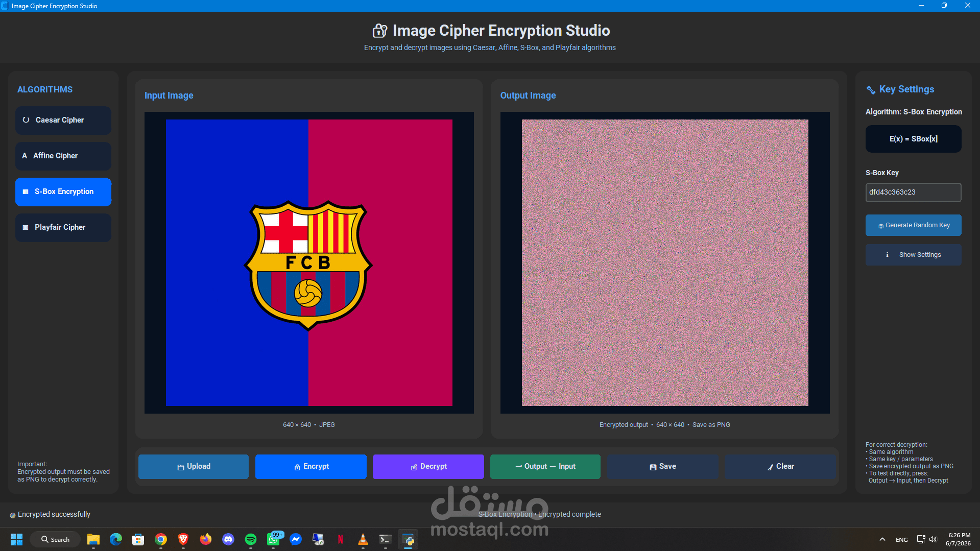Click the Python app icon in the taskbar
The width and height of the screenshot is (980, 551).
[x=408, y=539]
